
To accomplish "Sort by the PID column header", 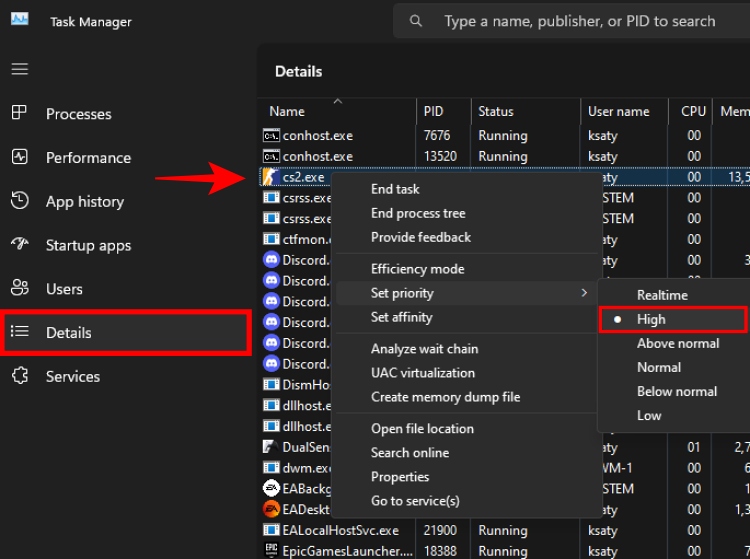I will 433,112.
